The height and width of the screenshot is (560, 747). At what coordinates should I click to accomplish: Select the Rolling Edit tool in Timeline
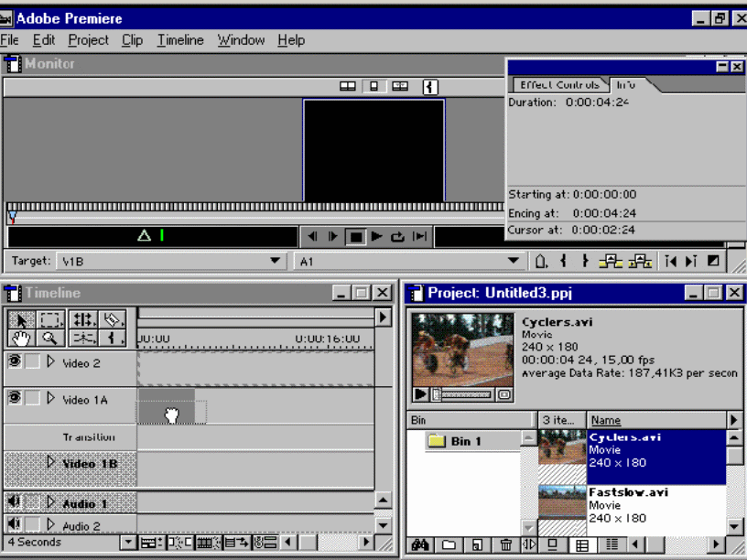pyautogui.click(x=83, y=319)
